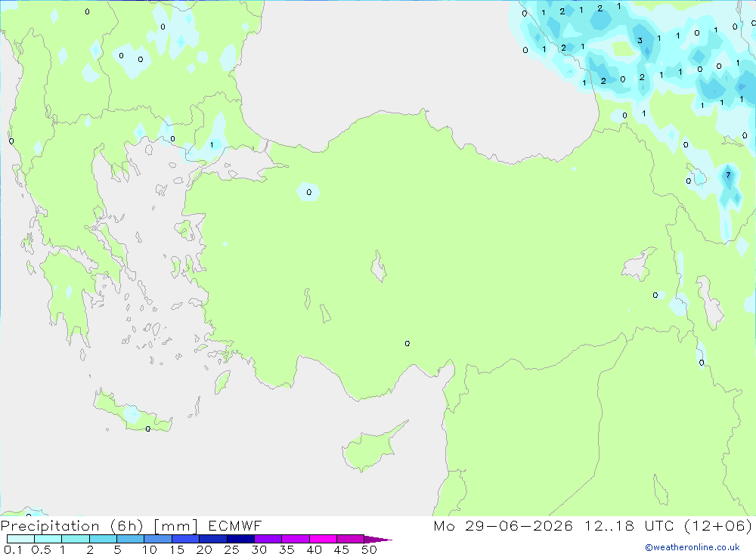Click legend label '10'
Screen dimensions: 756x554
point(150,549)
